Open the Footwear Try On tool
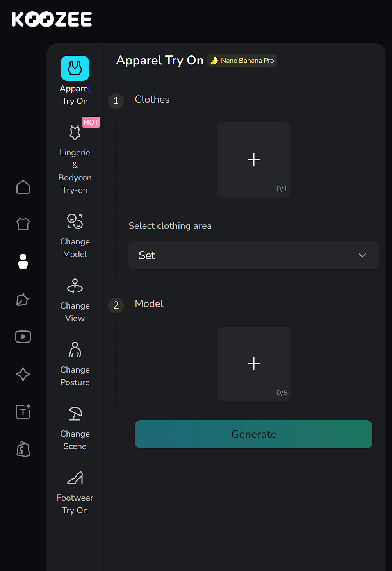This screenshot has width=392, height=571. point(75,492)
